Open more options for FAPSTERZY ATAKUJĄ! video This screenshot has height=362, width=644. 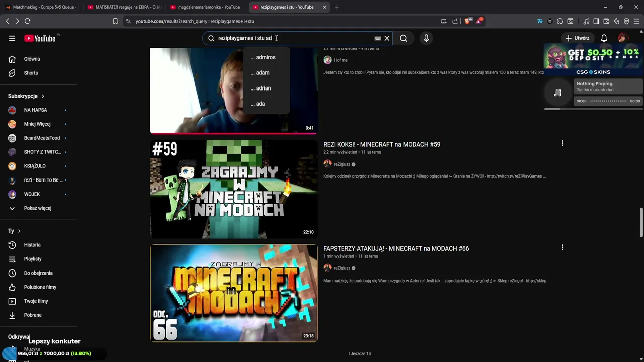pos(562,247)
